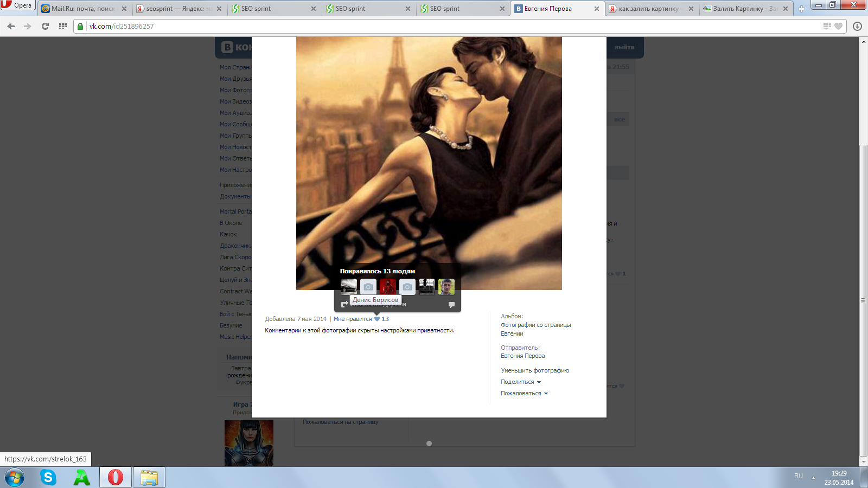The width and height of the screenshot is (868, 488).
Task: Click the scrollbar down arrow
Action: [863, 462]
